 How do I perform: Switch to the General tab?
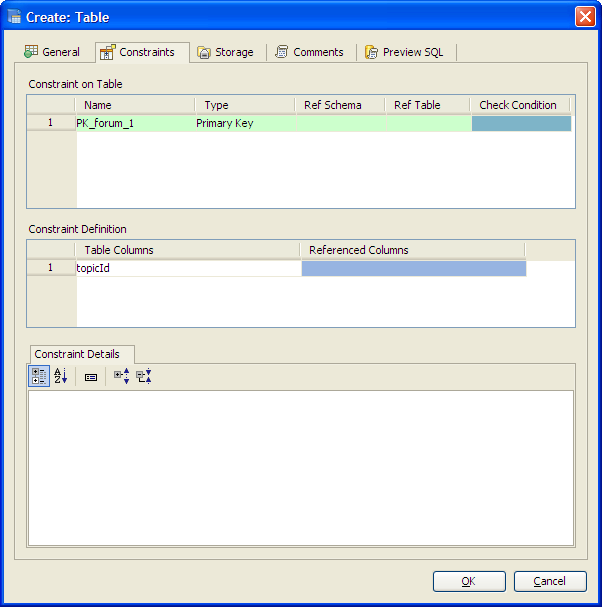click(52, 52)
